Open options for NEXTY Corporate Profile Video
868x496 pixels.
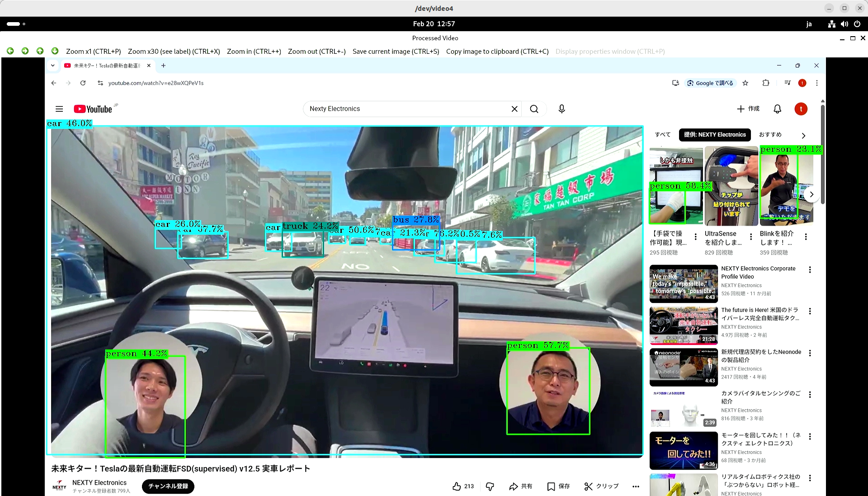[810, 270]
